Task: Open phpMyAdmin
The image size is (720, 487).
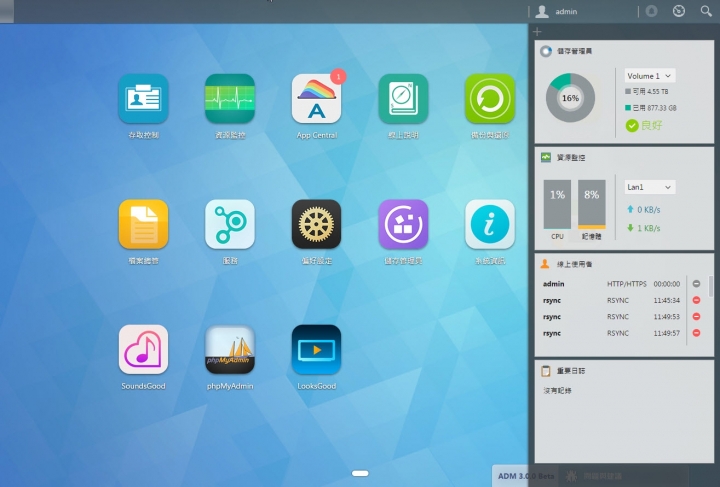Action: 230,349
